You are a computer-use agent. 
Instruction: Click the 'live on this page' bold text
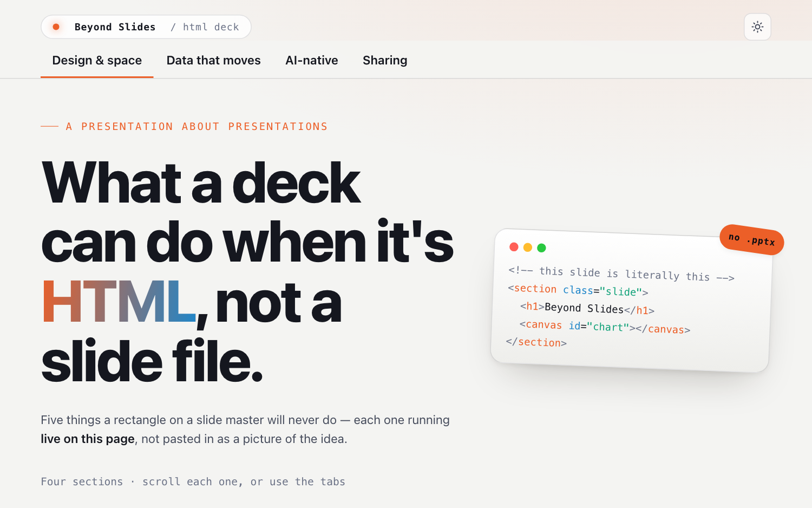click(x=88, y=439)
